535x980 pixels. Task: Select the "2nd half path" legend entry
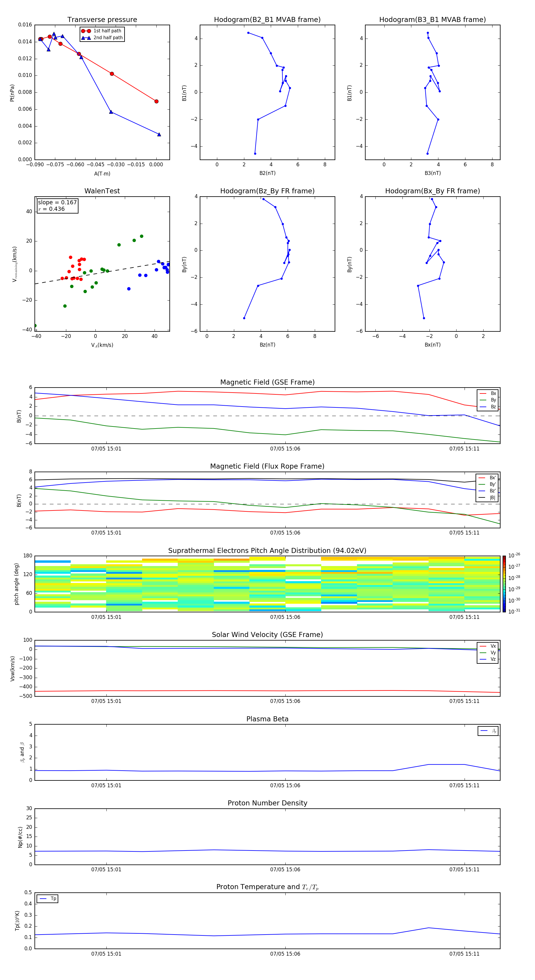pyautogui.click(x=102, y=38)
